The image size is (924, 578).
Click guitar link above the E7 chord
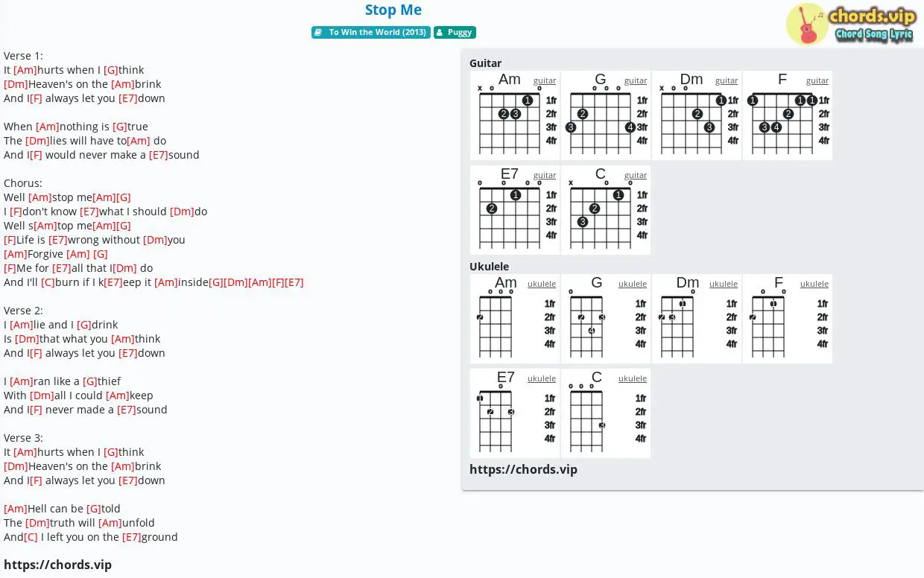click(545, 175)
